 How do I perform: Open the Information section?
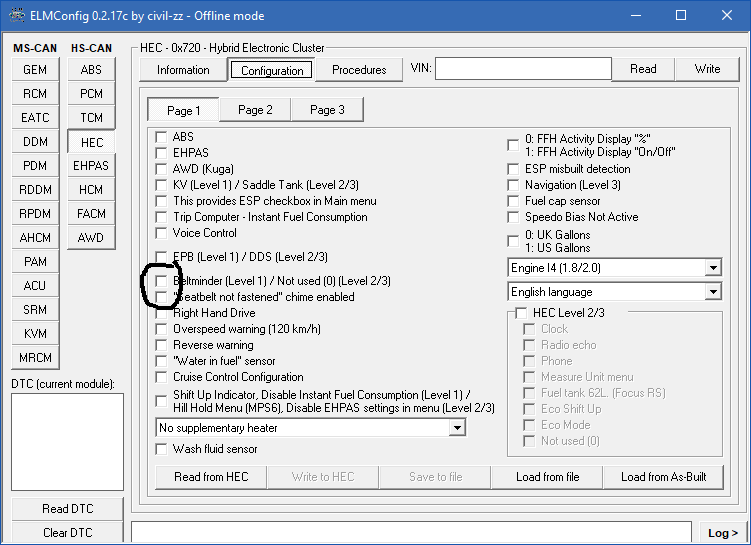[x=183, y=70]
